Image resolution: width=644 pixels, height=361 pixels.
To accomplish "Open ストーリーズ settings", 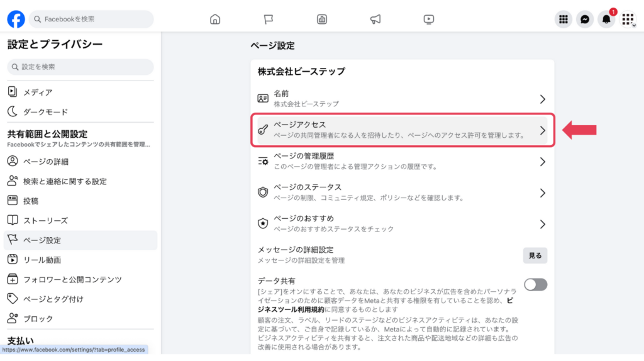I will point(80,221).
